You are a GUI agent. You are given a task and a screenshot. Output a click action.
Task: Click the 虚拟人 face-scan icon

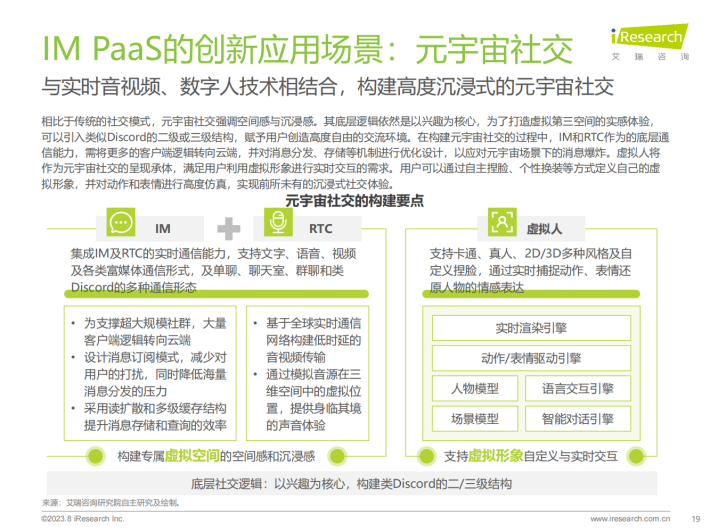coord(500,222)
